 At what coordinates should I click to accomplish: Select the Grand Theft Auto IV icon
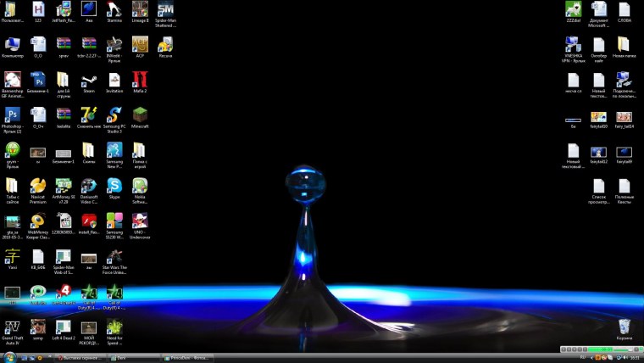(x=12, y=327)
